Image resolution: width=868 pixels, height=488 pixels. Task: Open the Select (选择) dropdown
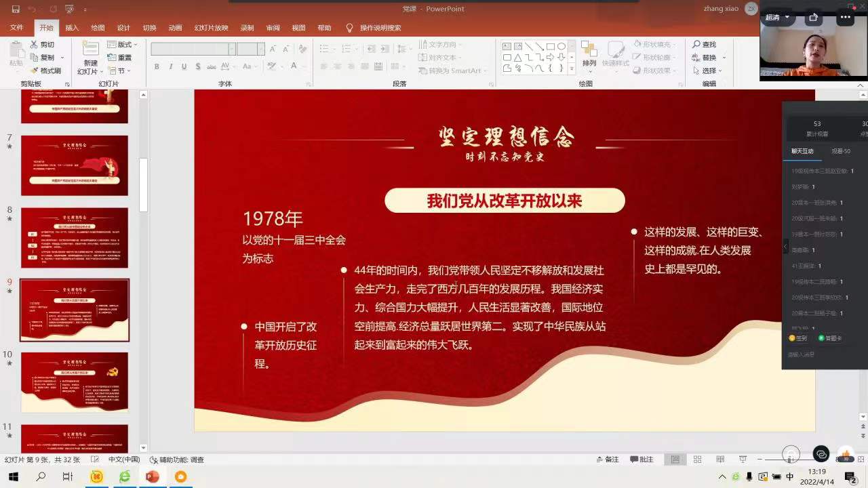tap(709, 70)
